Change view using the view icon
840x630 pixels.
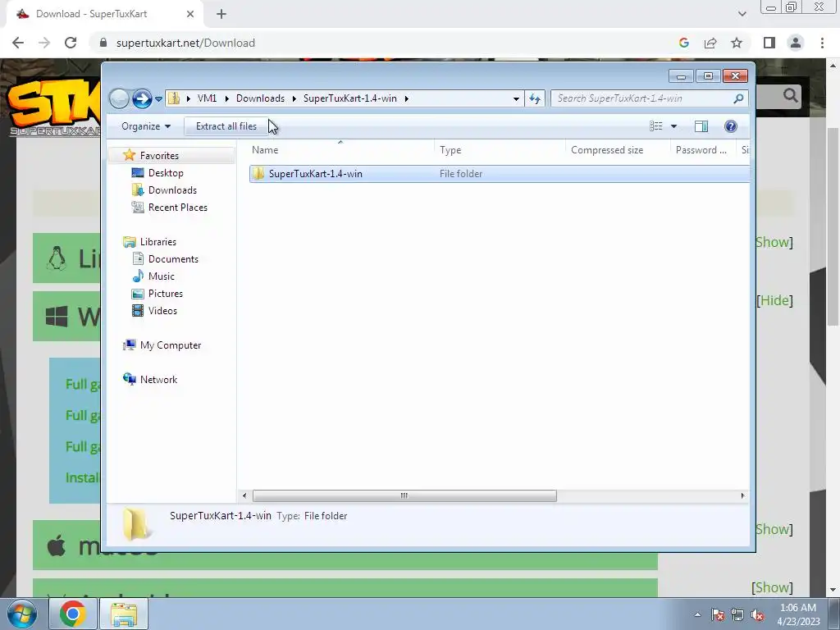(x=655, y=126)
